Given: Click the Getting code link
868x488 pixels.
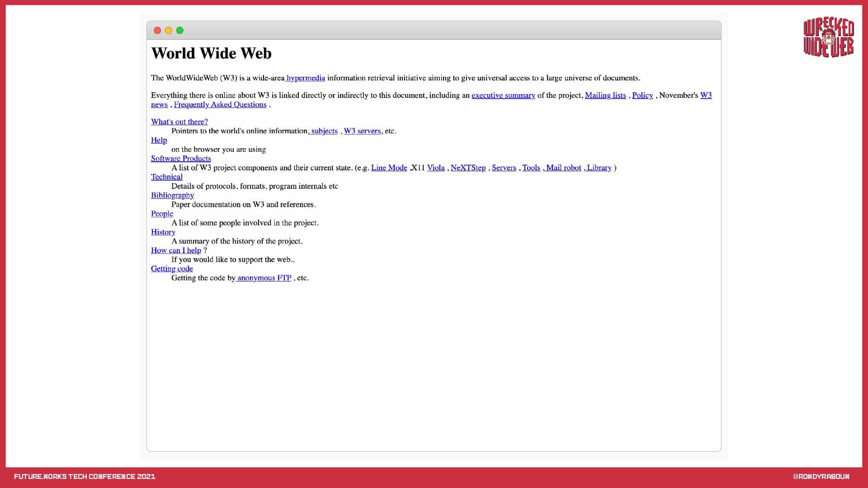Looking at the screenshot, I should tap(172, 268).
